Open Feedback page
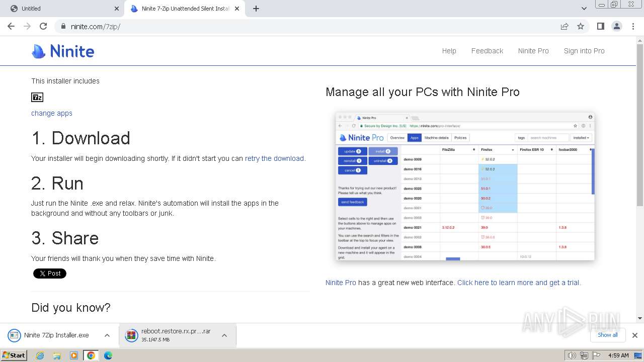 tap(487, 51)
